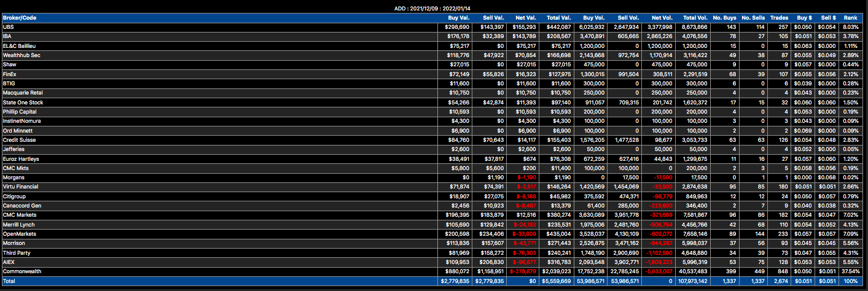Select the Commonwealth broker name

(21, 271)
